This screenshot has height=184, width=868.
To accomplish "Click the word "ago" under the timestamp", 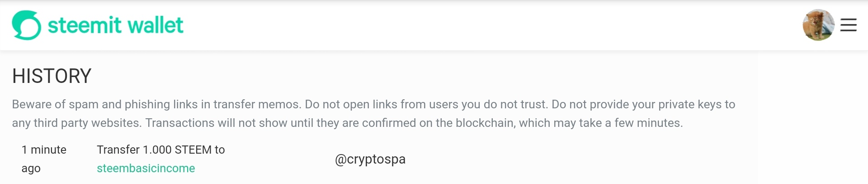I will pyautogui.click(x=31, y=168).
